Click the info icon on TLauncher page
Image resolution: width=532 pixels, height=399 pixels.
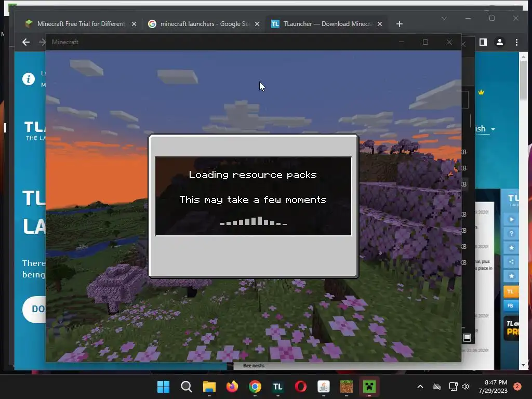(29, 79)
